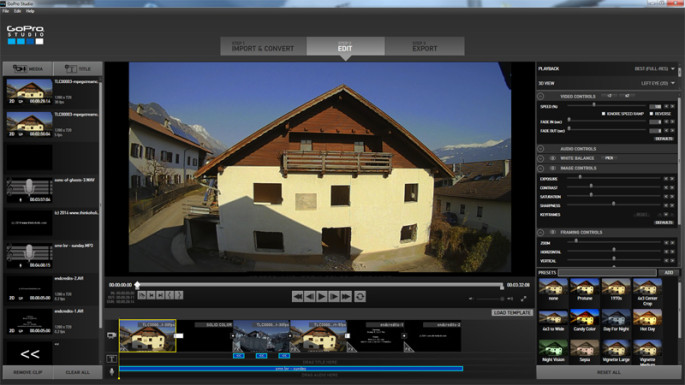Image resolution: width=685 pixels, height=385 pixels.
Task: Open the Edit menu
Action: (17, 11)
